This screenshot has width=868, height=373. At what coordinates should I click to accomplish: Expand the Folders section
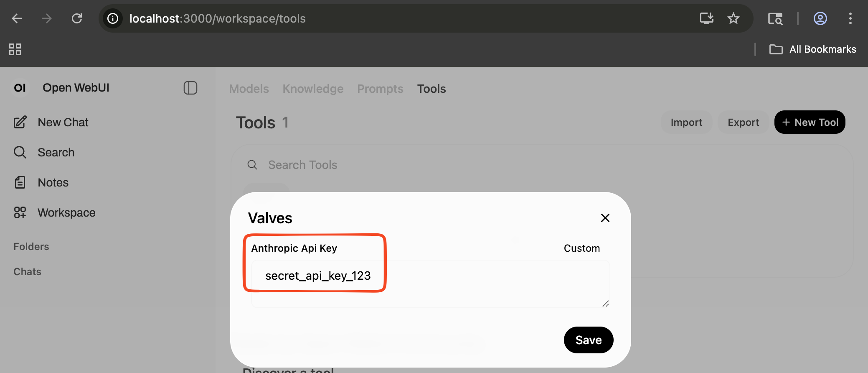(x=31, y=247)
